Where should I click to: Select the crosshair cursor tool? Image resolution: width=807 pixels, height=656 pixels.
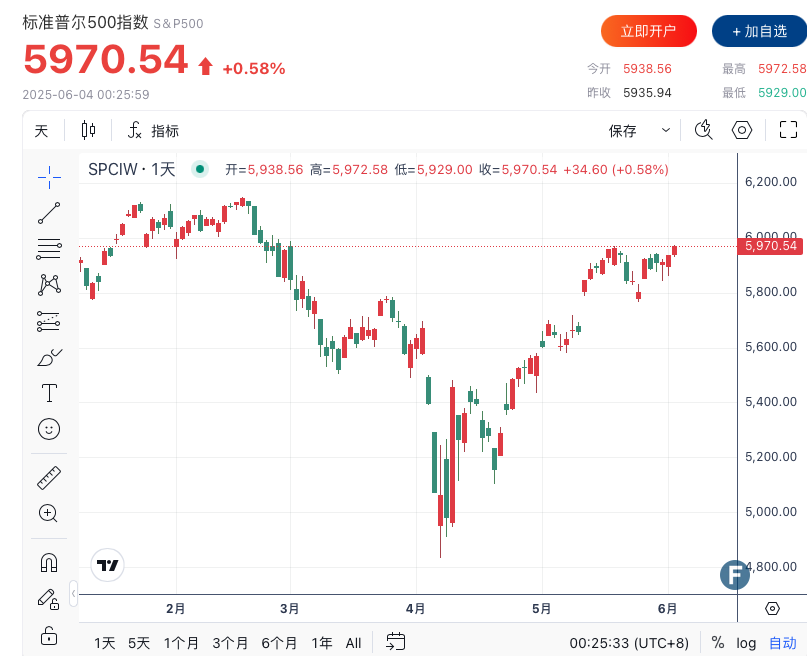(49, 177)
